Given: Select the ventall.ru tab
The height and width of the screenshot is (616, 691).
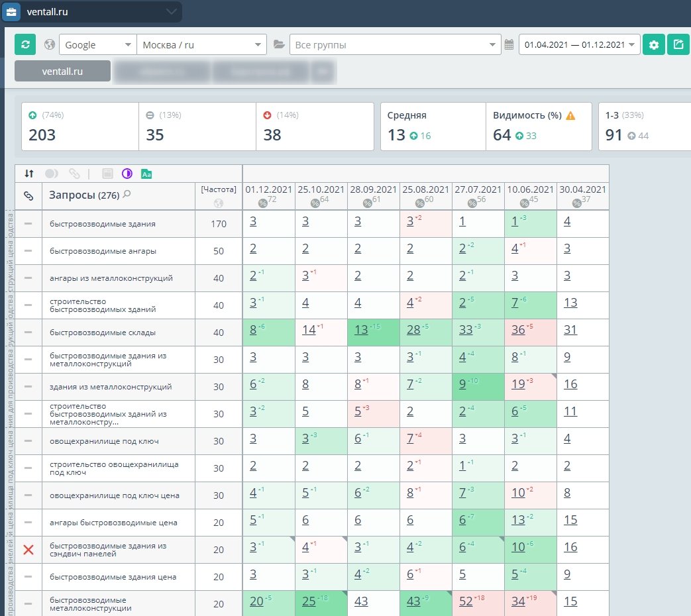Looking at the screenshot, I should (62, 72).
